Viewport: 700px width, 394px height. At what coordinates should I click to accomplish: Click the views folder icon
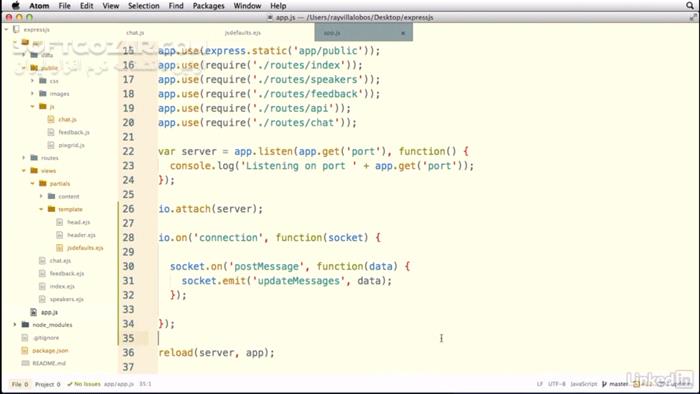34,170
